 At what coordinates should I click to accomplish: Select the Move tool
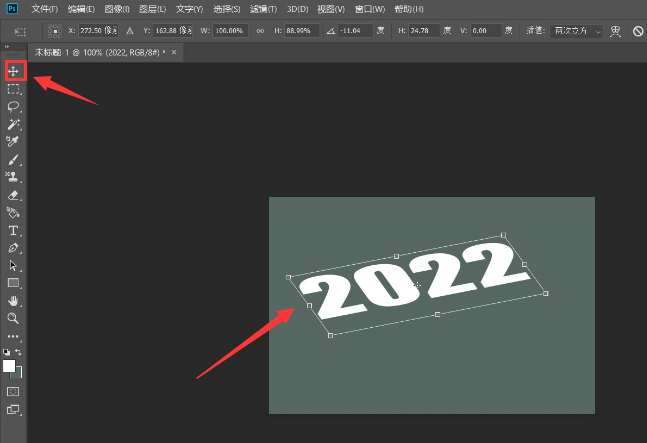14,71
